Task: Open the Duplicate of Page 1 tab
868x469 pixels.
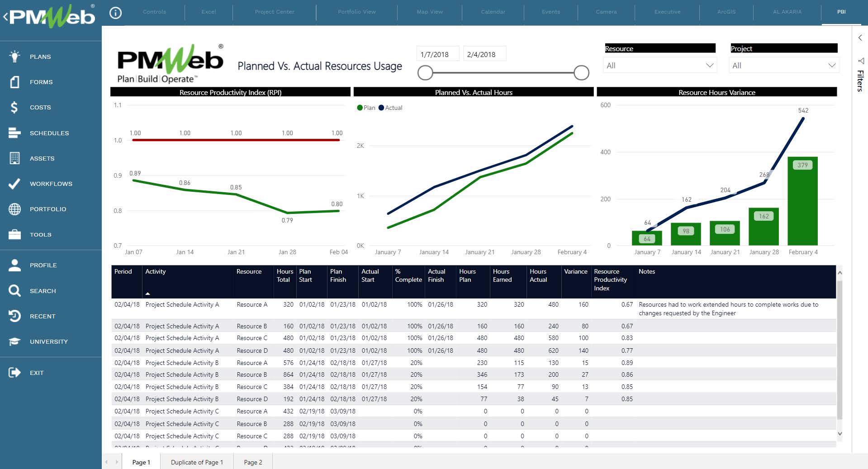Action: pyautogui.click(x=197, y=462)
